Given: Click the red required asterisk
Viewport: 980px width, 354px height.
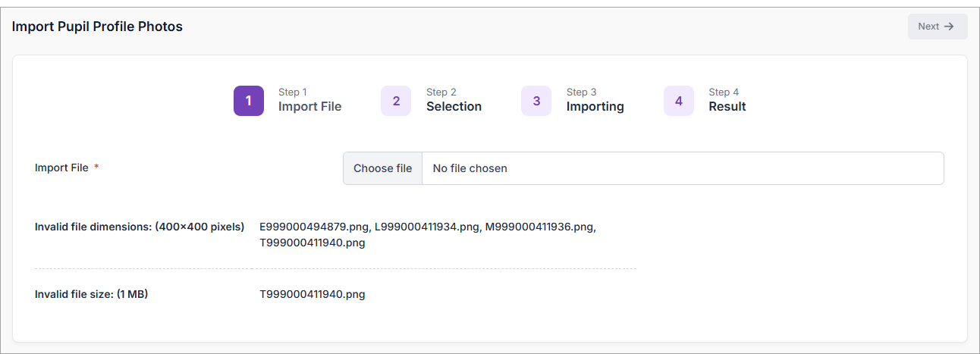Looking at the screenshot, I should tap(96, 168).
